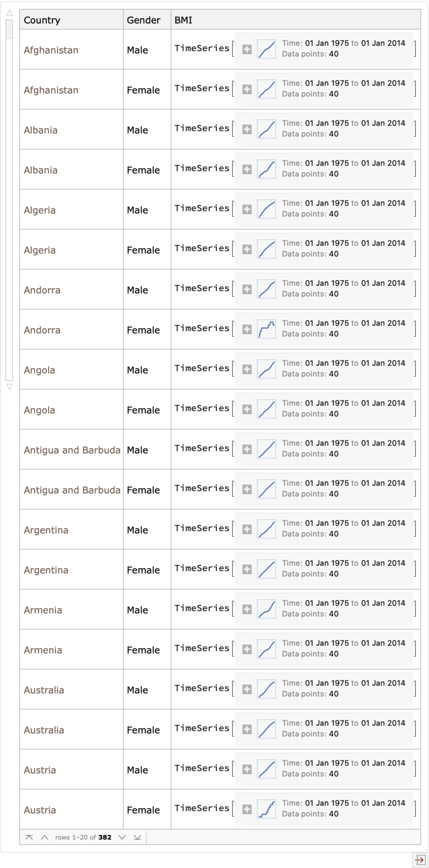This screenshot has width=429, height=868.
Task: Go to next page of rows
Action: (x=122, y=837)
